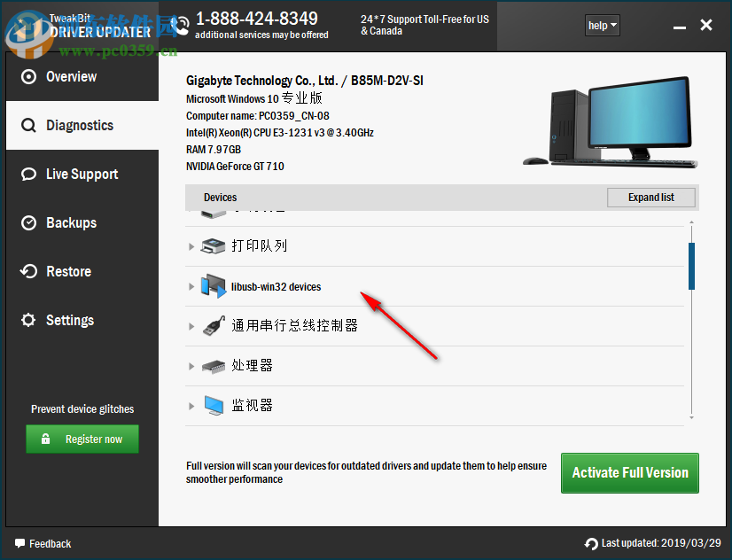Image resolution: width=732 pixels, height=560 pixels.
Task: Open the Feedback link
Action: click(43, 543)
